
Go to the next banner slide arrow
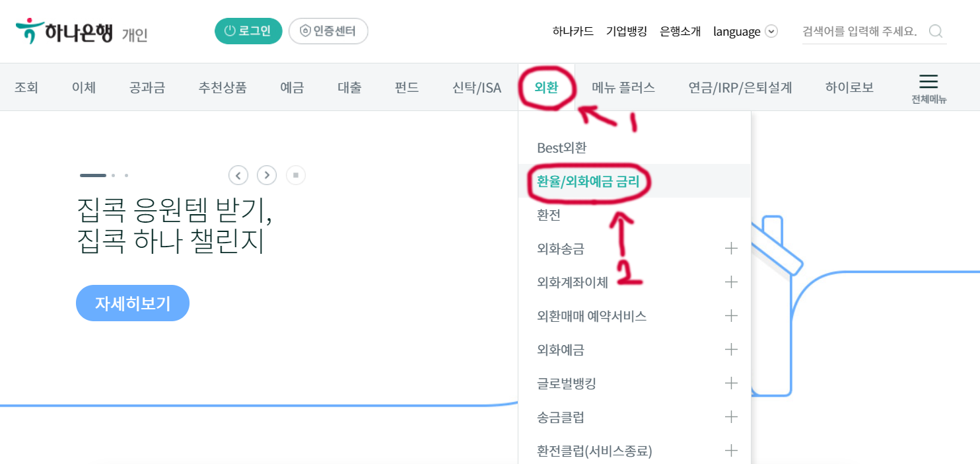click(x=267, y=175)
